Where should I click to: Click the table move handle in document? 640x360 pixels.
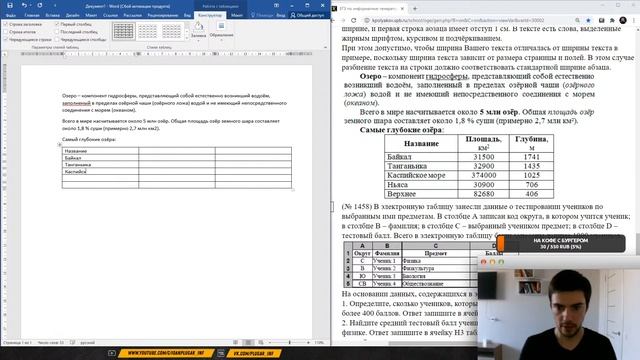coord(60,144)
